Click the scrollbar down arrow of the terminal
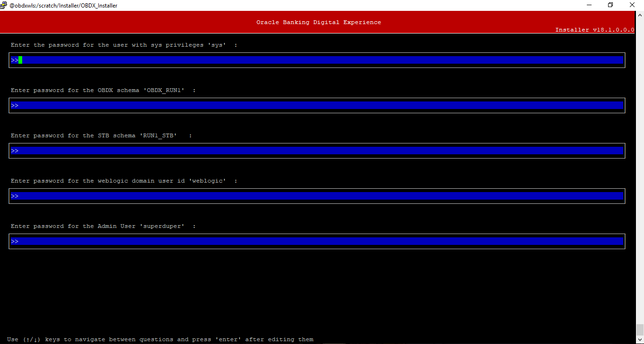The image size is (644, 344). point(640,340)
